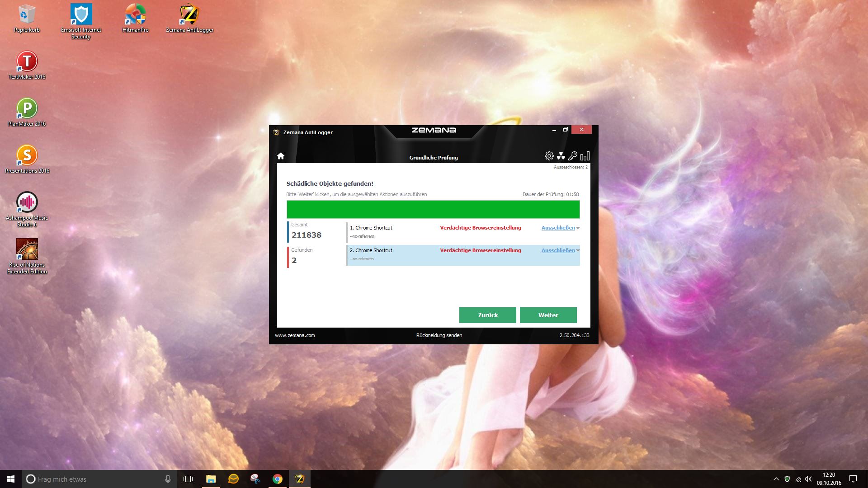Expand the action dropdown arrow for first Chrome Shortcut

pyautogui.click(x=578, y=228)
